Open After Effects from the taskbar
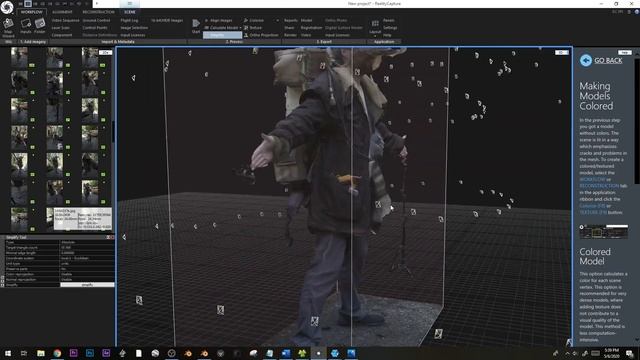640x360 pixels. [x=106, y=353]
